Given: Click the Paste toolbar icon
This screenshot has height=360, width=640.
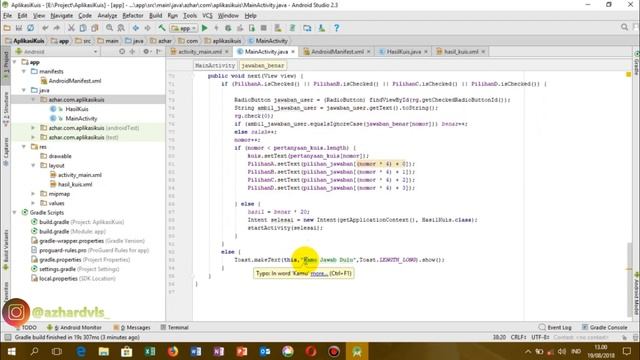Looking at the screenshot, I should [x=95, y=28].
